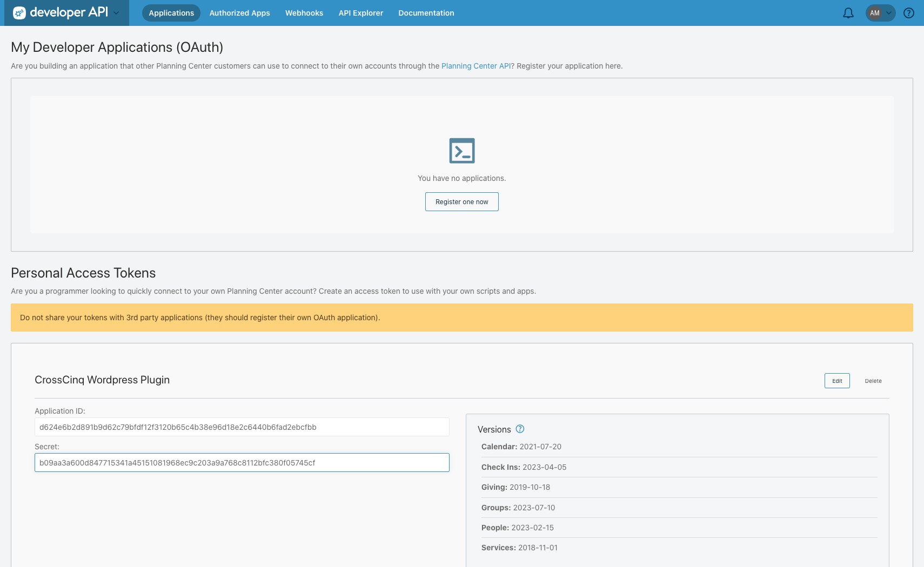924x567 pixels.
Task: Expand the developer API product switcher chevron
Action: (x=116, y=13)
